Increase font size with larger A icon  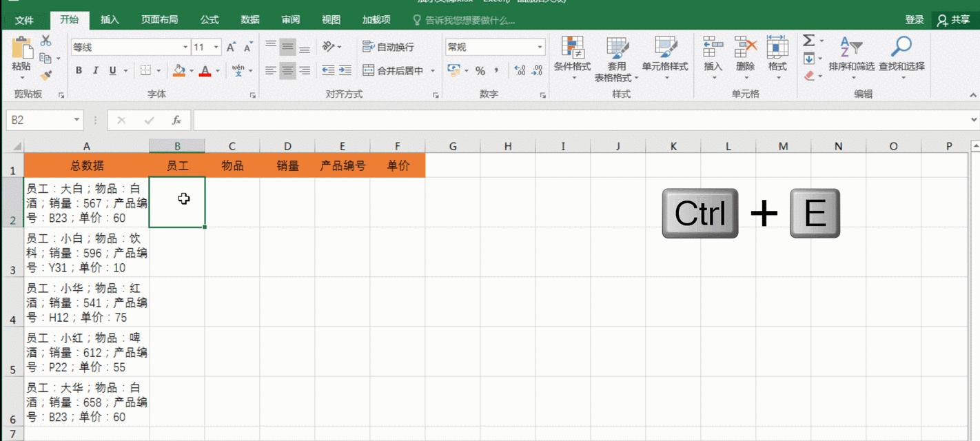pyautogui.click(x=232, y=47)
